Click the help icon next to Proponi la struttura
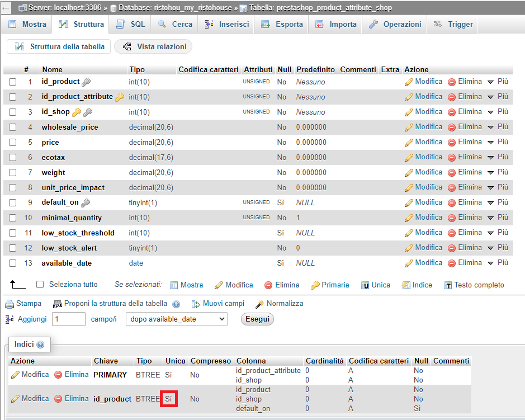Screen dimensions: 525x420 pyautogui.click(x=176, y=304)
